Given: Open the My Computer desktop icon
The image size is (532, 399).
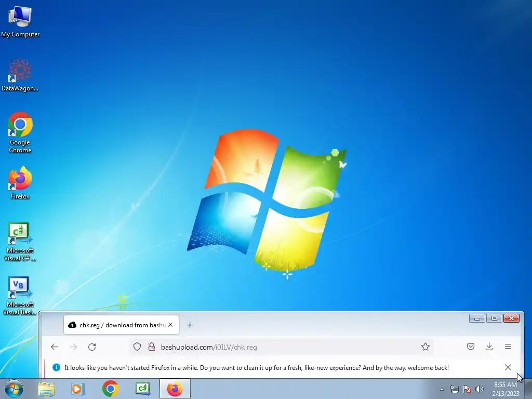Looking at the screenshot, I should 20,21.
